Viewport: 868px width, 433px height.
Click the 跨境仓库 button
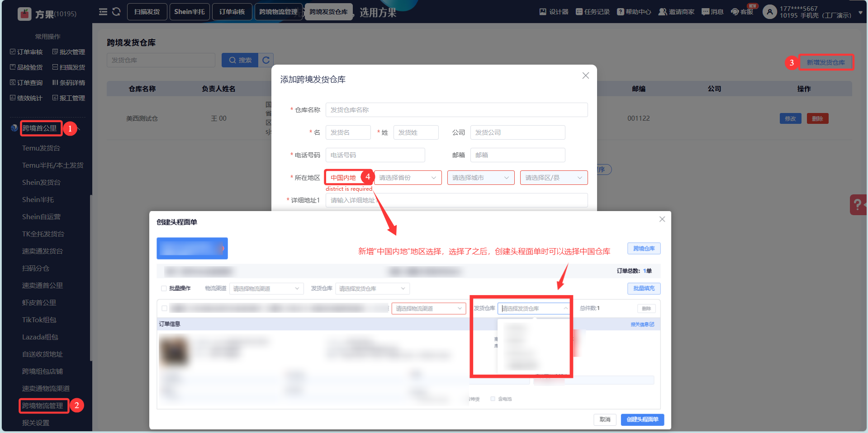point(644,249)
